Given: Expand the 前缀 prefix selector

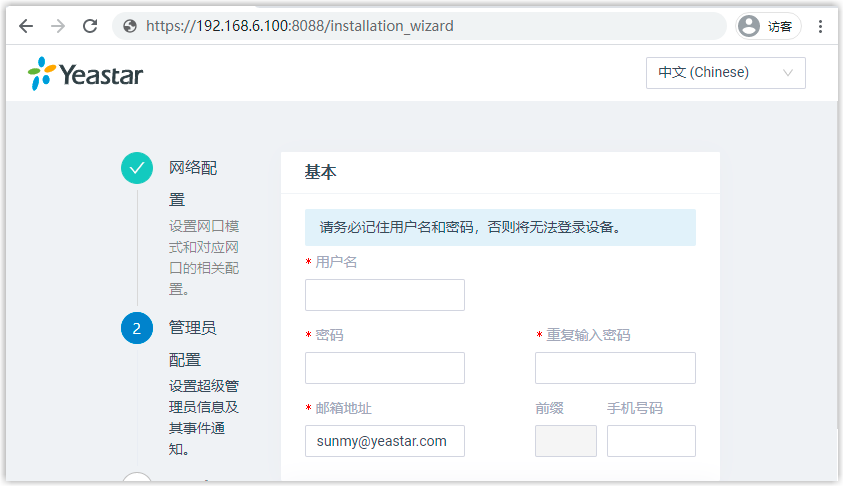Looking at the screenshot, I should tap(566, 441).
